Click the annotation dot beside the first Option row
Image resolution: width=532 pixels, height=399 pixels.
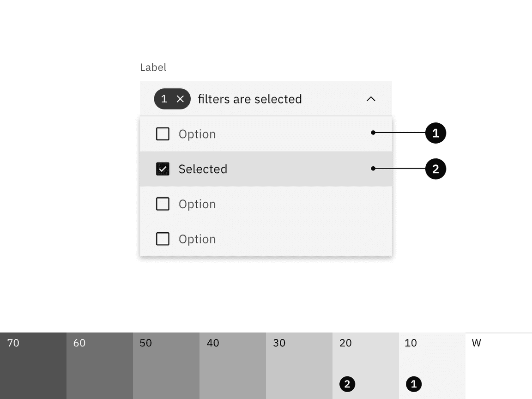[x=372, y=133]
